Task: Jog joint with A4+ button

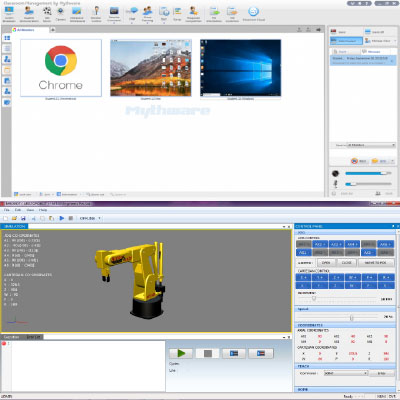Action: (x=352, y=244)
